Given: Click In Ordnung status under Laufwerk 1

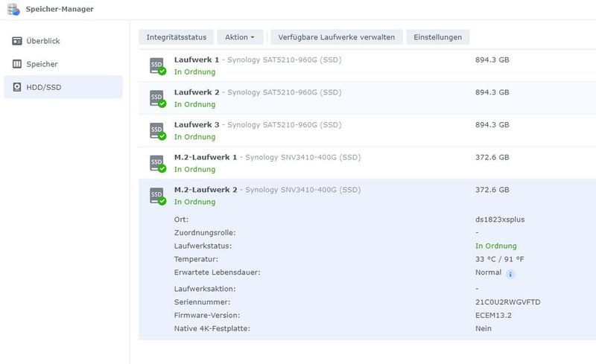Looking at the screenshot, I should coord(194,71).
